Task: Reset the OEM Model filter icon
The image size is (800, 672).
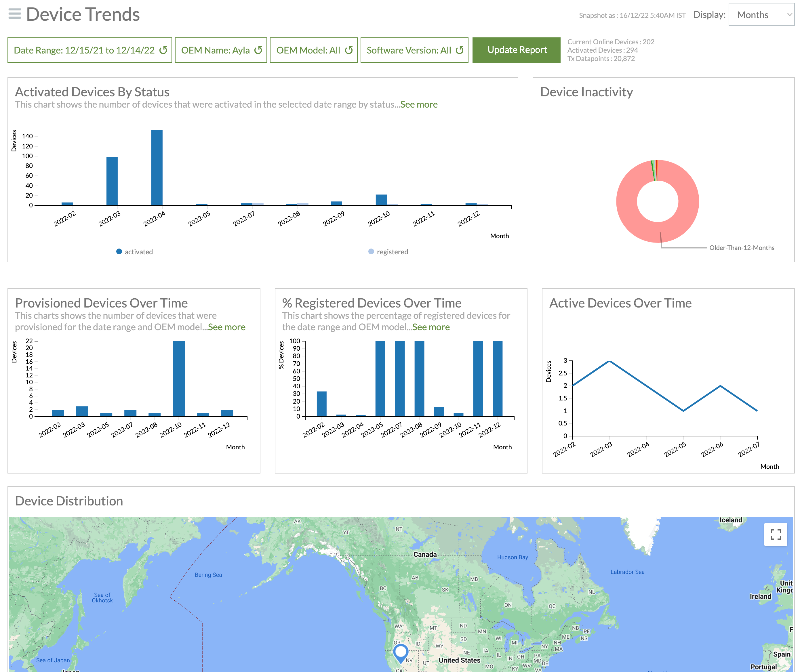Action: (348, 50)
